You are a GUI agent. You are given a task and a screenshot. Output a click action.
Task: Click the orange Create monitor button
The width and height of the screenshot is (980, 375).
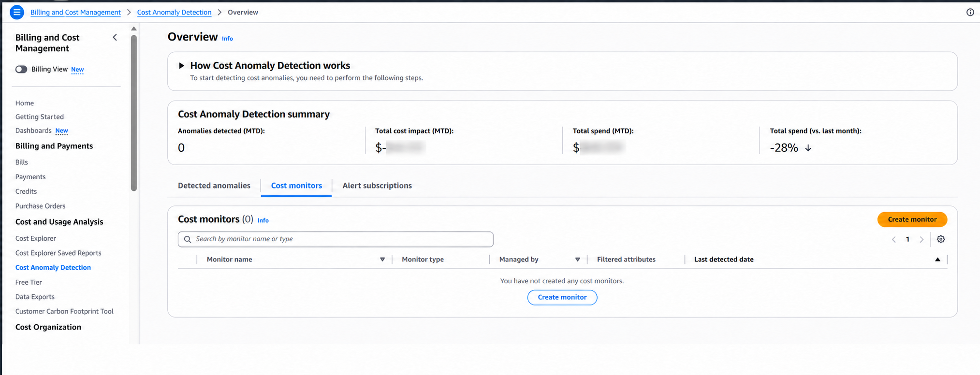912,219
